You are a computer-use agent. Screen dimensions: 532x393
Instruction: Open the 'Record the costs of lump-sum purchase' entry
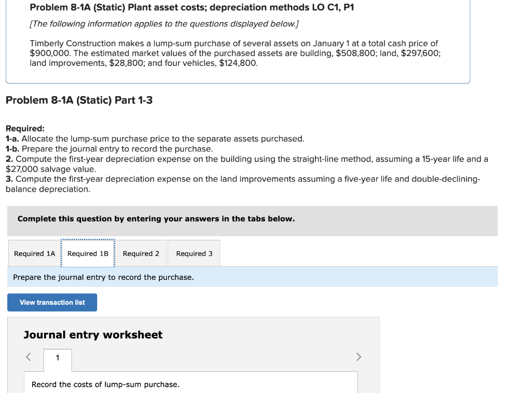click(104, 384)
